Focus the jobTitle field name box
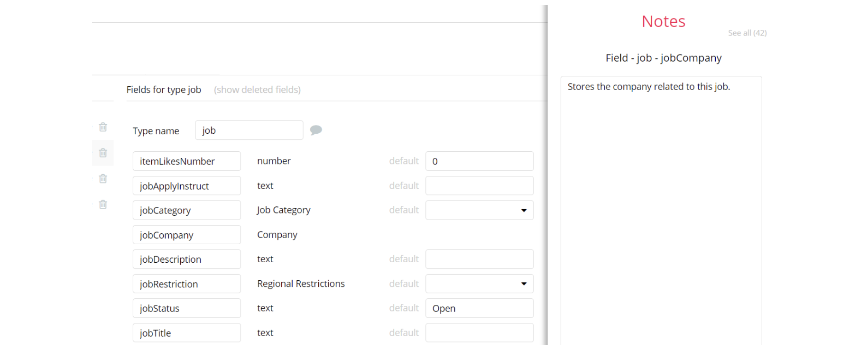The width and height of the screenshot is (868, 350). tap(186, 333)
